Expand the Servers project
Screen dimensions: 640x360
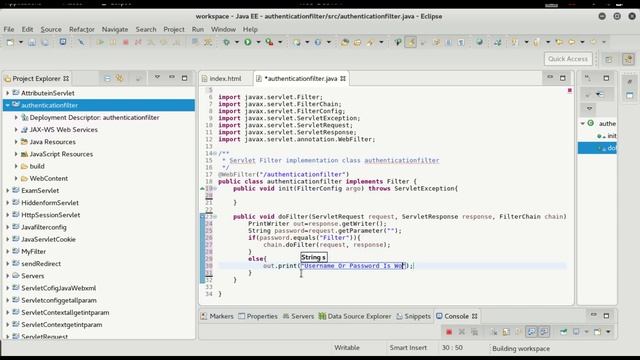coord(7,276)
